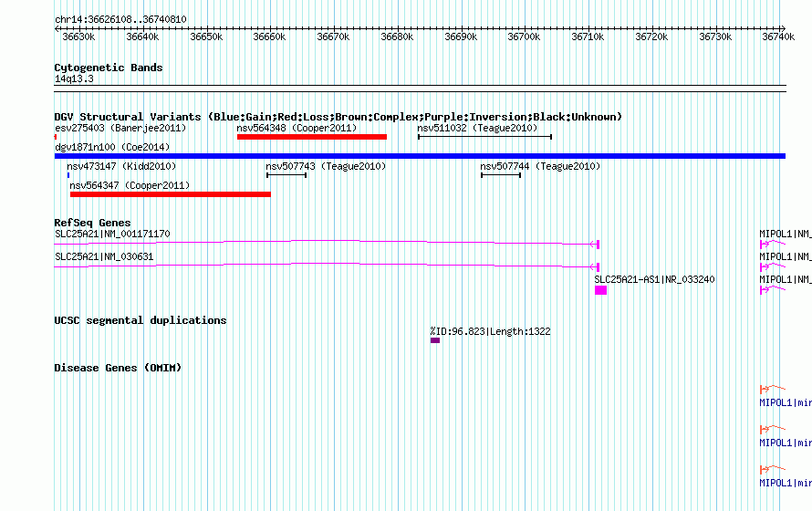Viewport: 812px width, 511px height.
Task: Click the chr14:36626108..36740810 coordinates text
Action: 120,20
